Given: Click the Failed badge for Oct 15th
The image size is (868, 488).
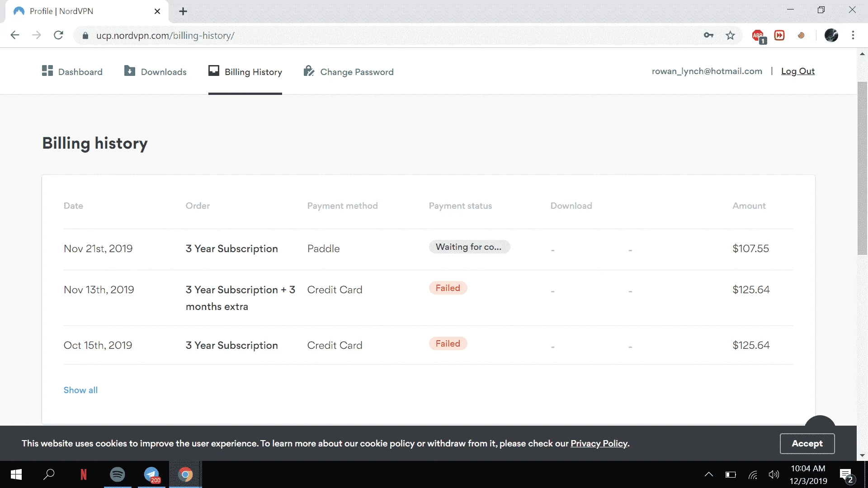Looking at the screenshot, I should click(448, 343).
